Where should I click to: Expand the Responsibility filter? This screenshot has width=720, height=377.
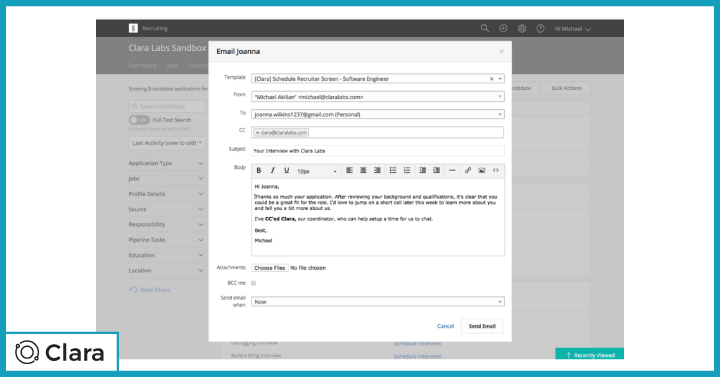[x=166, y=225]
